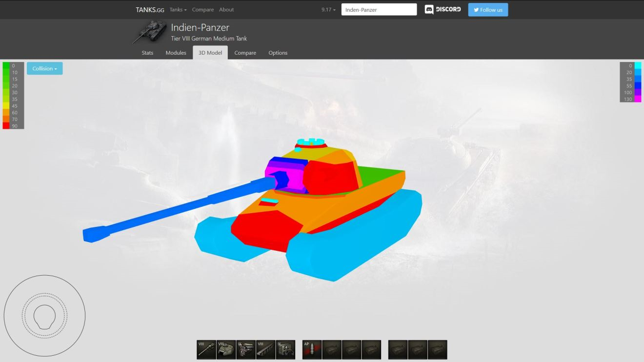This screenshot has height=362, width=644.
Task: Pick the AP shell ammo icon
Action: pos(312,350)
